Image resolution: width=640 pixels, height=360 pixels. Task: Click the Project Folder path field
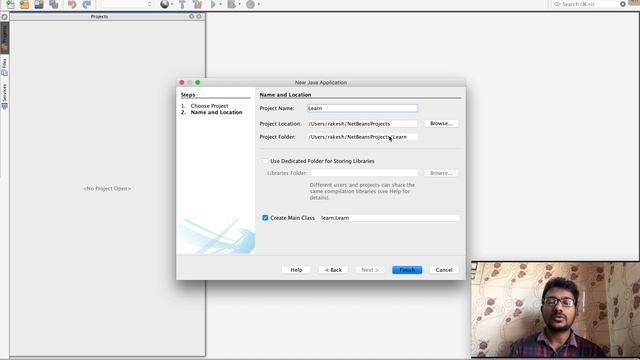coord(362,137)
